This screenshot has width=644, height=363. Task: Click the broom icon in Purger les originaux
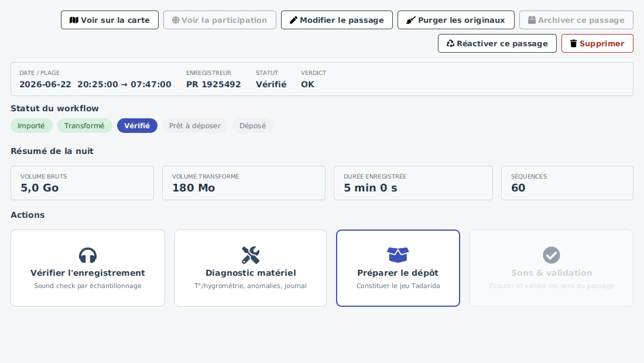click(411, 20)
